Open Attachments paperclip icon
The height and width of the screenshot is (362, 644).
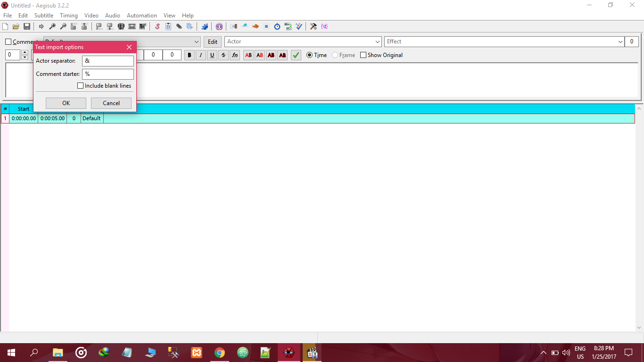point(179,26)
